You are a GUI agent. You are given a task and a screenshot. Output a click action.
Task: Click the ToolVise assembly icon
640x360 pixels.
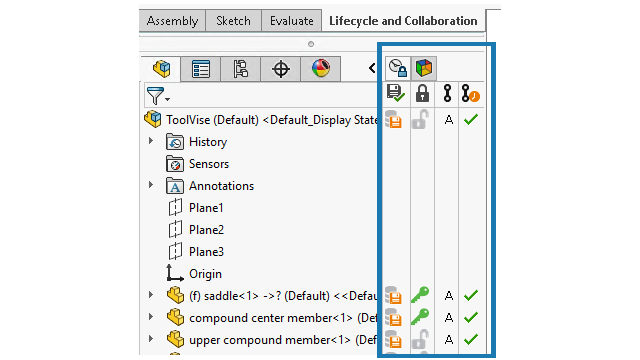point(153,119)
